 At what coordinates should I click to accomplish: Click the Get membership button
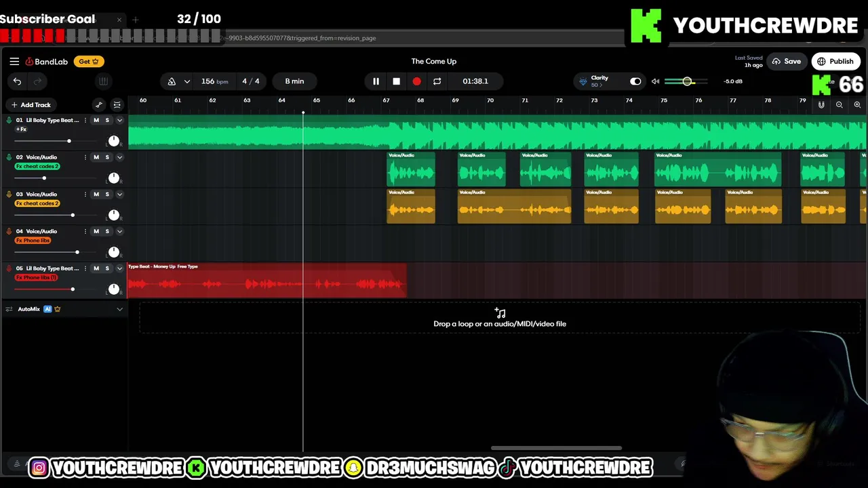coord(89,62)
